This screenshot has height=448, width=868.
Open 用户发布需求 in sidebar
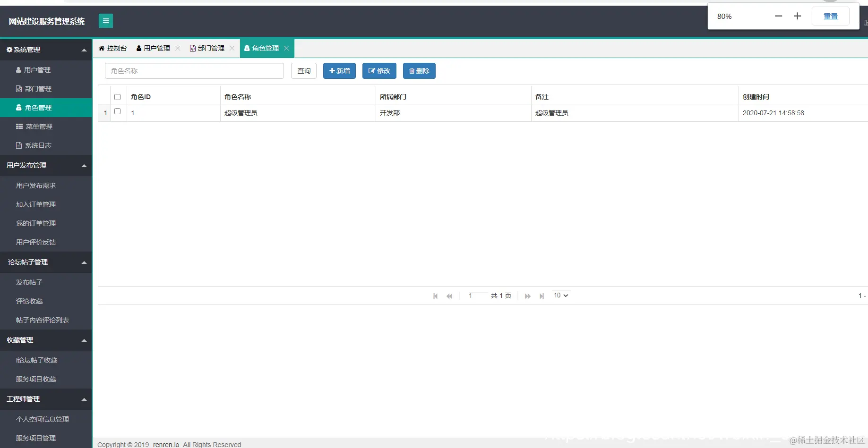tap(46, 186)
